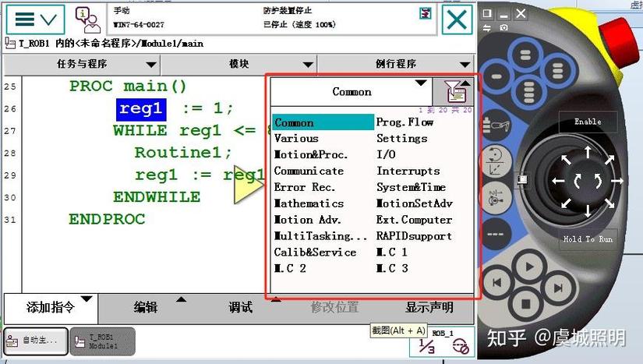Click the program pointer yellow arrow
This screenshot has height=364, width=643.
(x=248, y=185)
